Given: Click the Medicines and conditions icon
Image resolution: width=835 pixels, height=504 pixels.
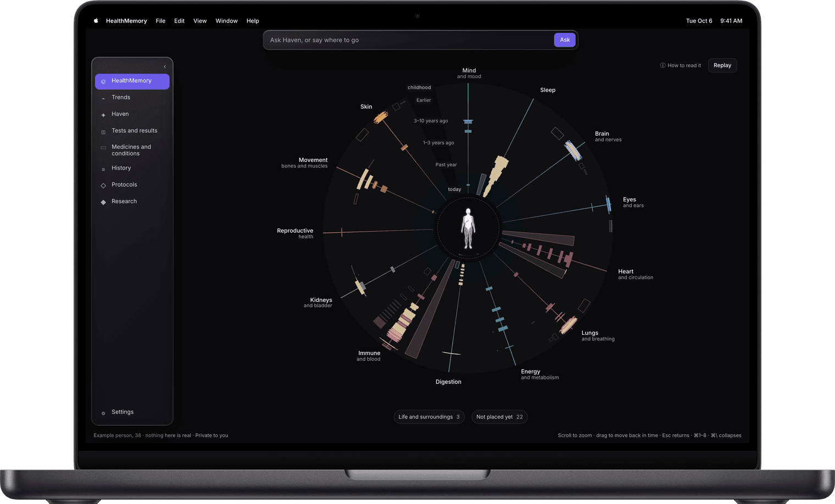Looking at the screenshot, I should point(103,148).
